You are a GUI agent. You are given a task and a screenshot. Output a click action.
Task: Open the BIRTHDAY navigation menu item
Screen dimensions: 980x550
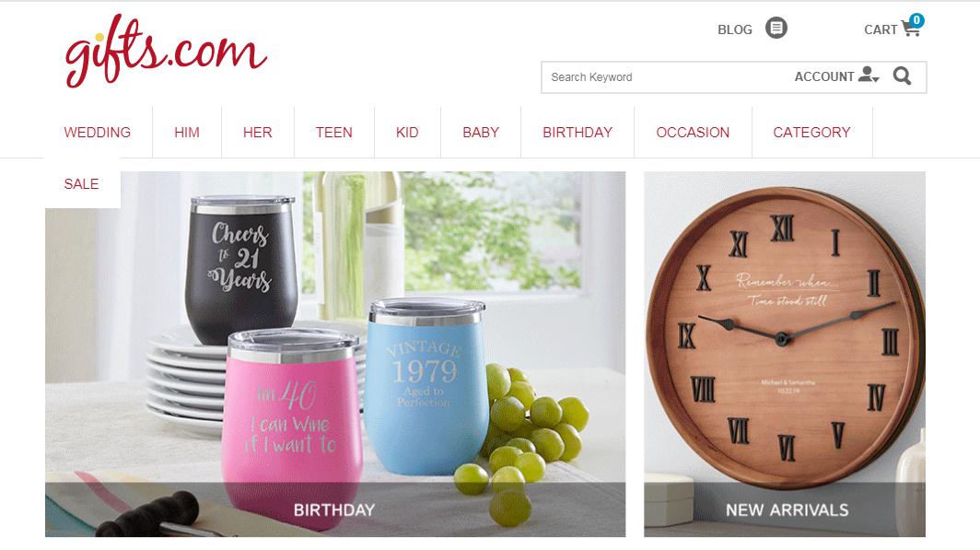pos(577,133)
